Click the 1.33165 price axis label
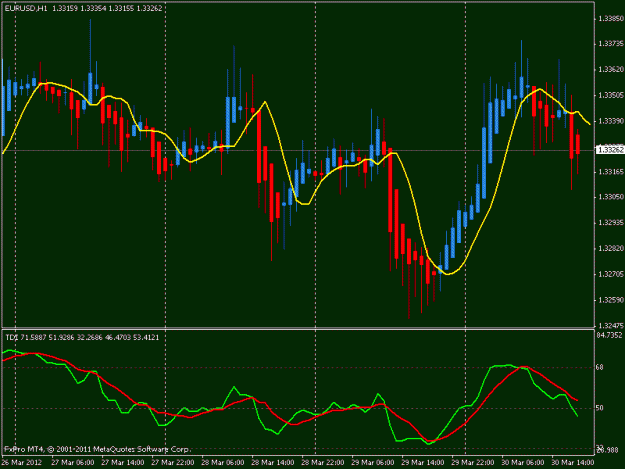 click(611, 172)
